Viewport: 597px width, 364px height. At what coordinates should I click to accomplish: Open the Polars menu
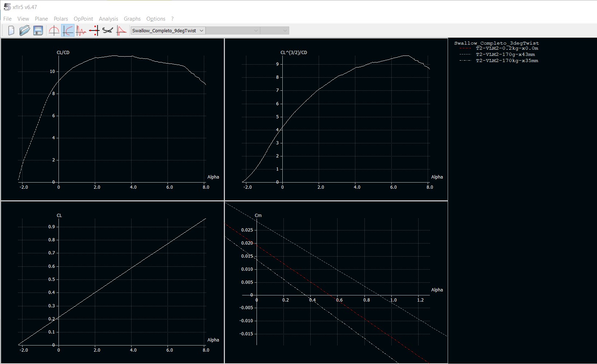click(x=61, y=19)
